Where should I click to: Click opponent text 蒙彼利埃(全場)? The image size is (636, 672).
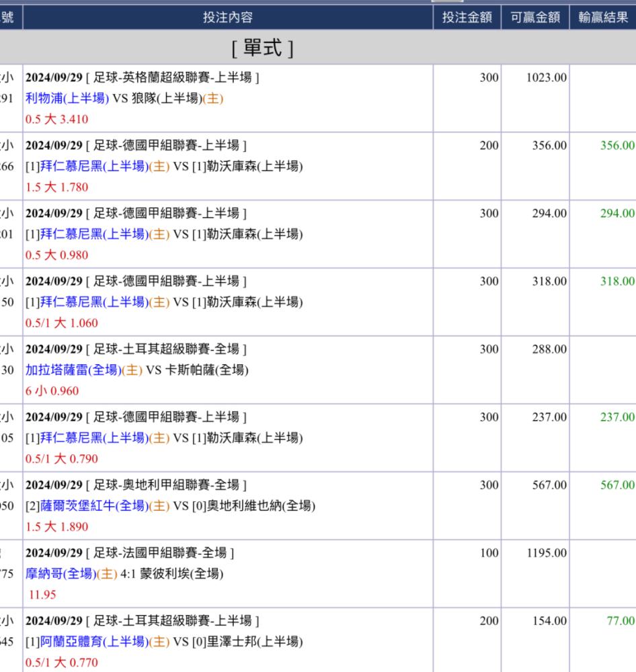tap(182, 573)
